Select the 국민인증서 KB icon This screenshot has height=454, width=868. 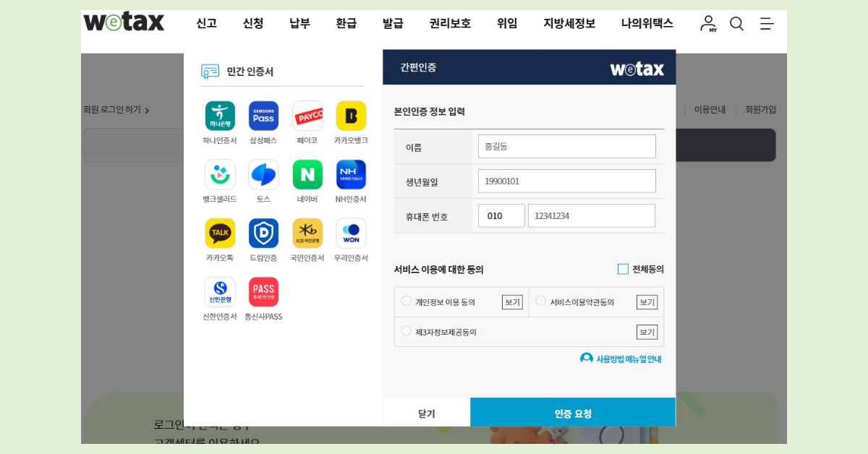[x=307, y=233]
